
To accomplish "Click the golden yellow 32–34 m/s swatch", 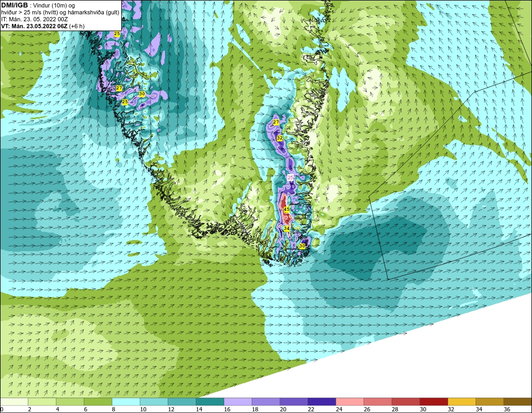I will [x=462, y=402].
